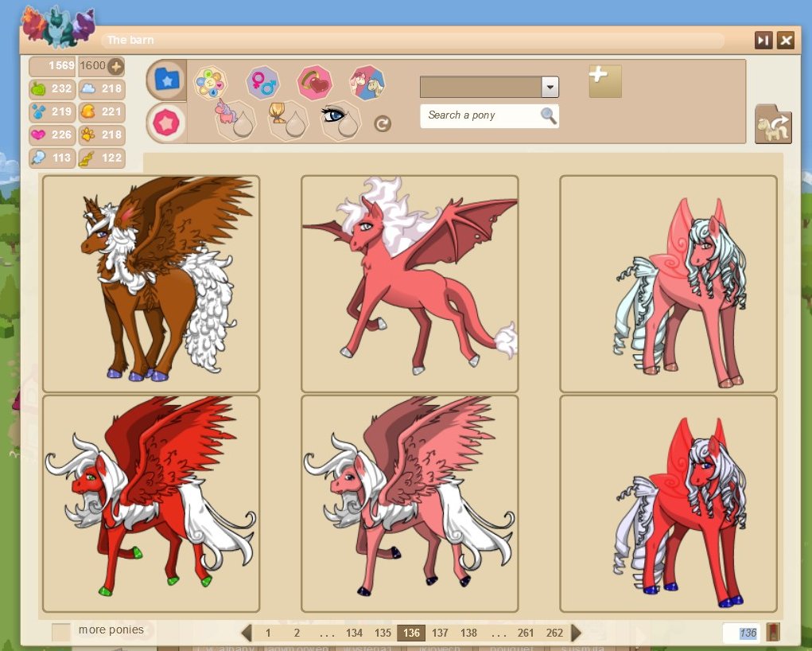Filter ponies by gender symbol icon
This screenshot has width=812, height=651.
point(262,83)
